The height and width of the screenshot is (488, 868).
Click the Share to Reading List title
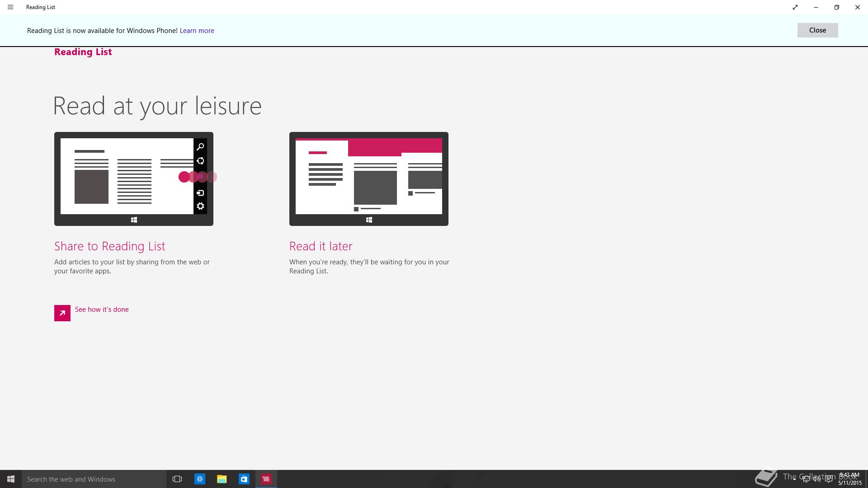point(110,246)
